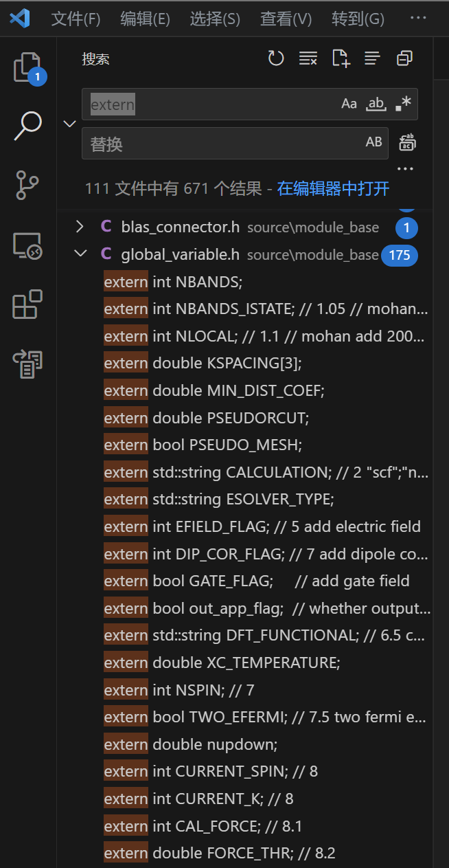
Task: Clear all search results
Action: [x=308, y=59]
